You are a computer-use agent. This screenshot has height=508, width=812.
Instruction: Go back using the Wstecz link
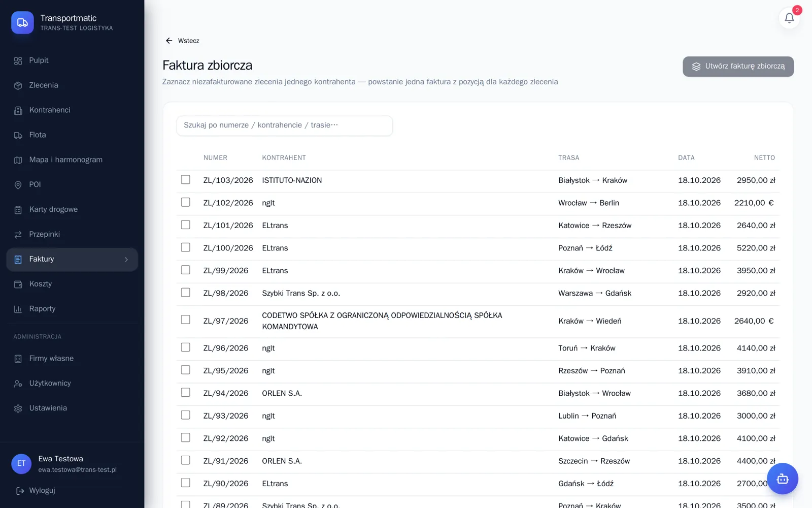[x=182, y=41]
